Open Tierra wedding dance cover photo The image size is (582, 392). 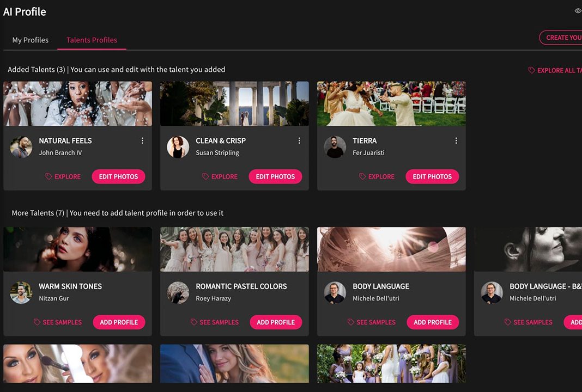point(392,104)
